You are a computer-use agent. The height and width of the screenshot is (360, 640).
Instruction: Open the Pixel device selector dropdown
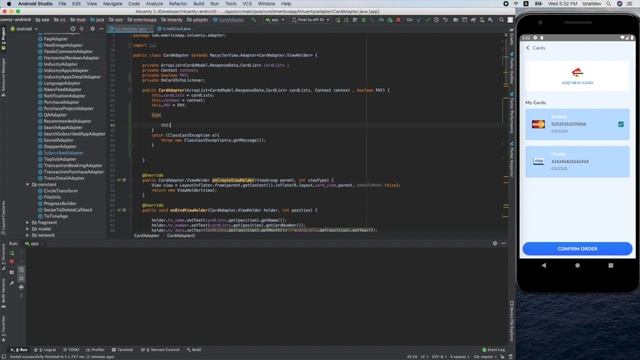point(310,20)
